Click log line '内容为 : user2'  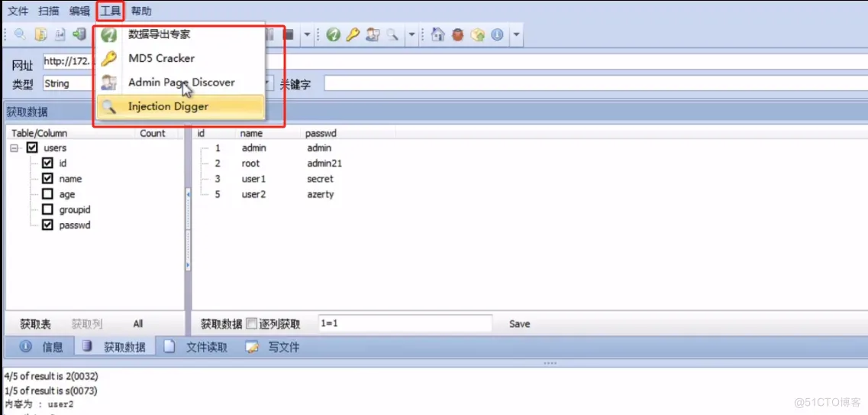39,404
